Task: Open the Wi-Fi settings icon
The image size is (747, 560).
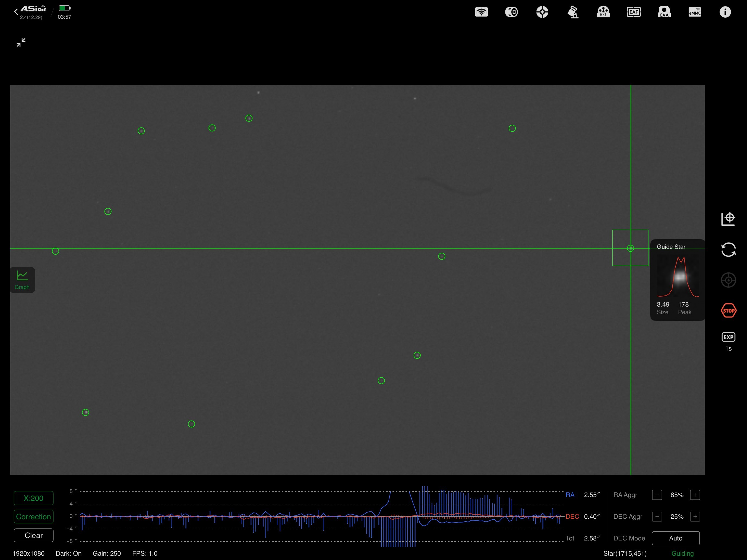Action: coord(481,12)
